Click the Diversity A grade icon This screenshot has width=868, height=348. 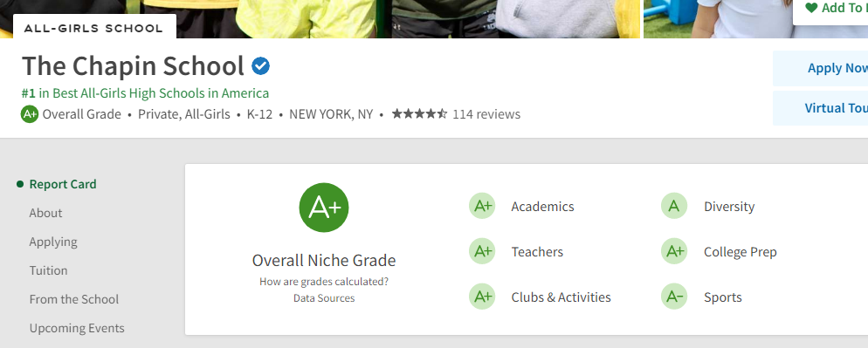674,207
